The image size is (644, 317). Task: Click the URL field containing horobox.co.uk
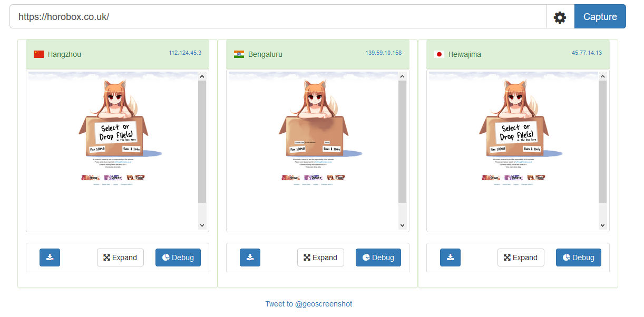278,17
